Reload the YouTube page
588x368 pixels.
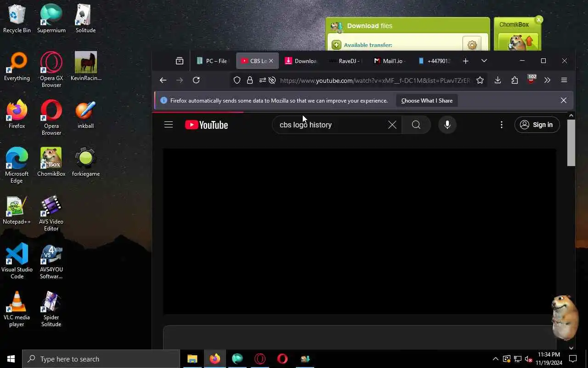click(196, 80)
